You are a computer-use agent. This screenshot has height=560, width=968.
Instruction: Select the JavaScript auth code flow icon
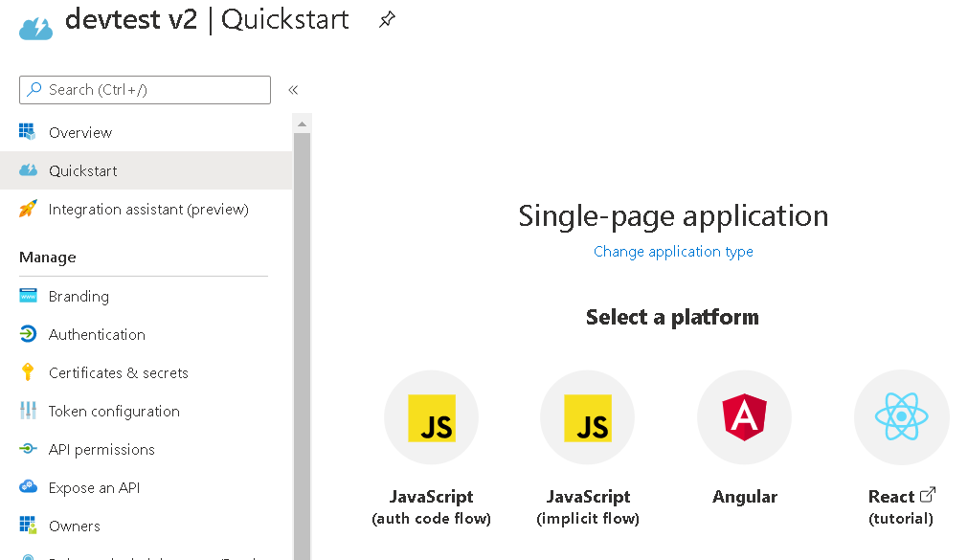coord(432,417)
